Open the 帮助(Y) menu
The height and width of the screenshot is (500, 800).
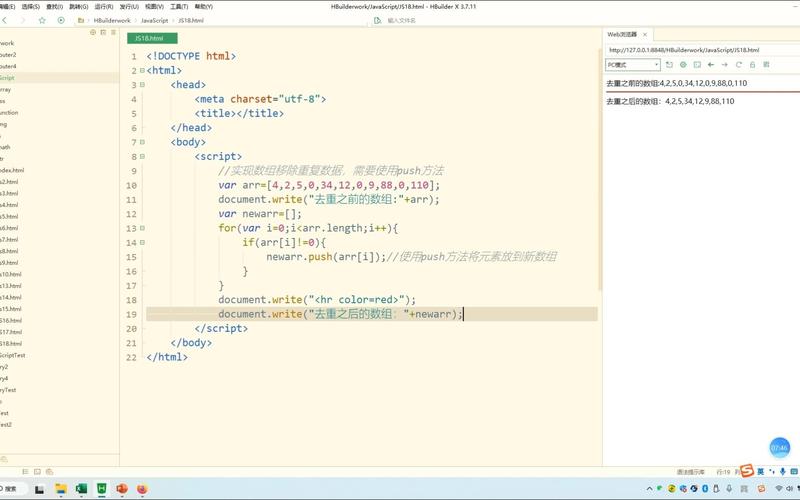tap(204, 7)
